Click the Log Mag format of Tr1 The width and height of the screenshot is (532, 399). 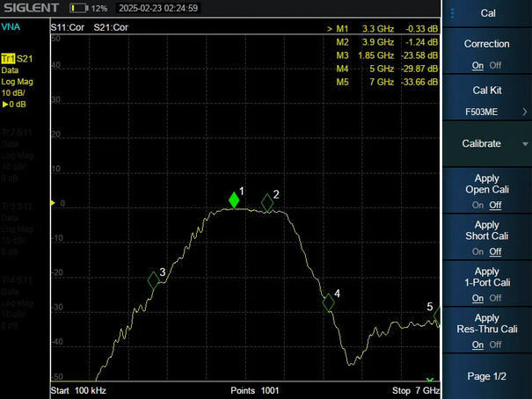[x=18, y=82]
